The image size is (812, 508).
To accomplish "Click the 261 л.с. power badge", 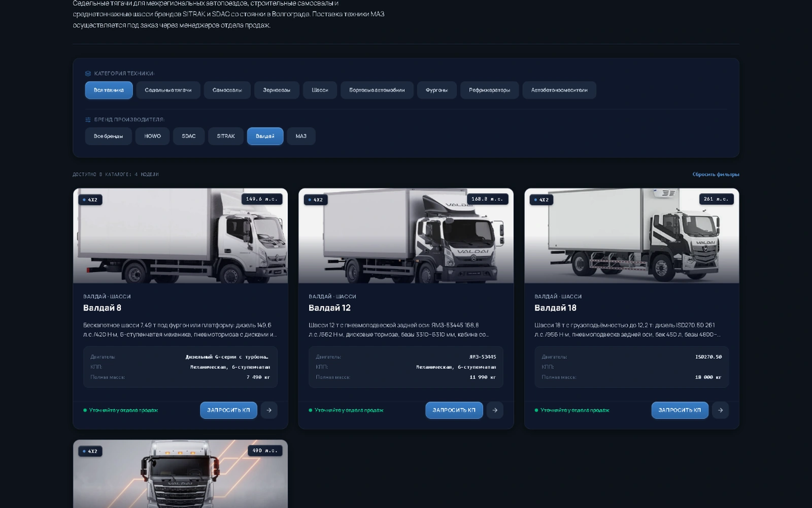I will point(716,199).
